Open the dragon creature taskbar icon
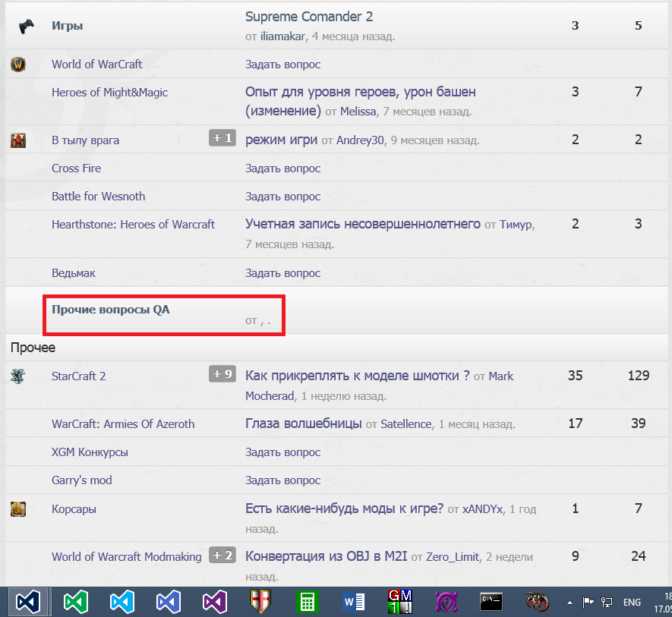This screenshot has width=672, height=617. [538, 602]
